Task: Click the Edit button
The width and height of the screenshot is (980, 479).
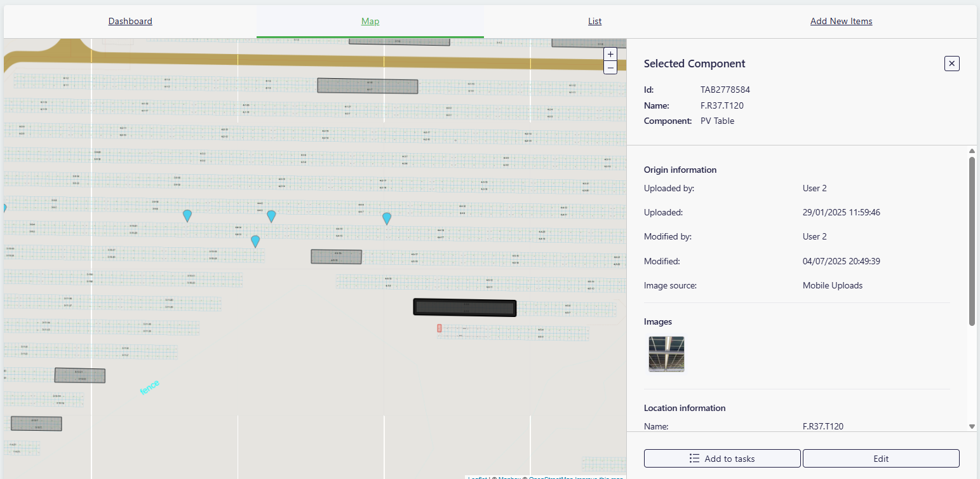Action: coord(880,459)
